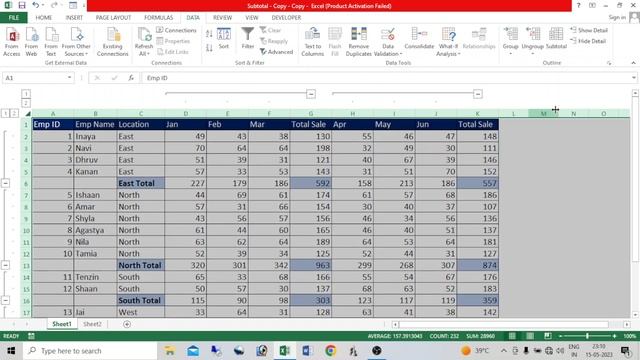The width and height of the screenshot is (640, 360).
Task: Click Advanced filter
Action: point(276,52)
